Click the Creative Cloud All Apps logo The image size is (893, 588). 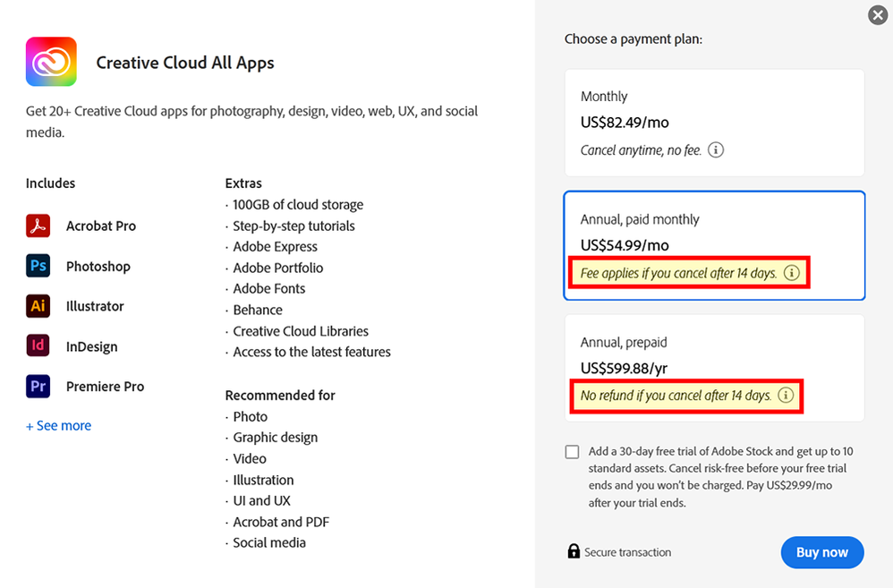[51, 62]
